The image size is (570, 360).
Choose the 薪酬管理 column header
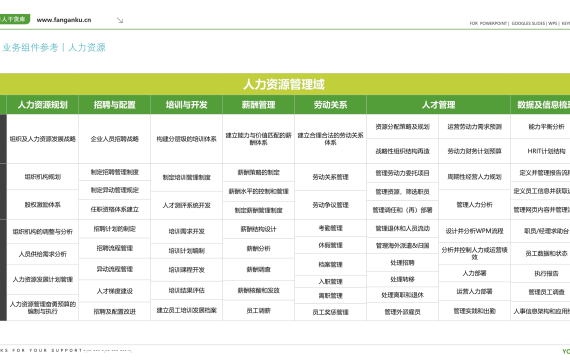tap(258, 105)
